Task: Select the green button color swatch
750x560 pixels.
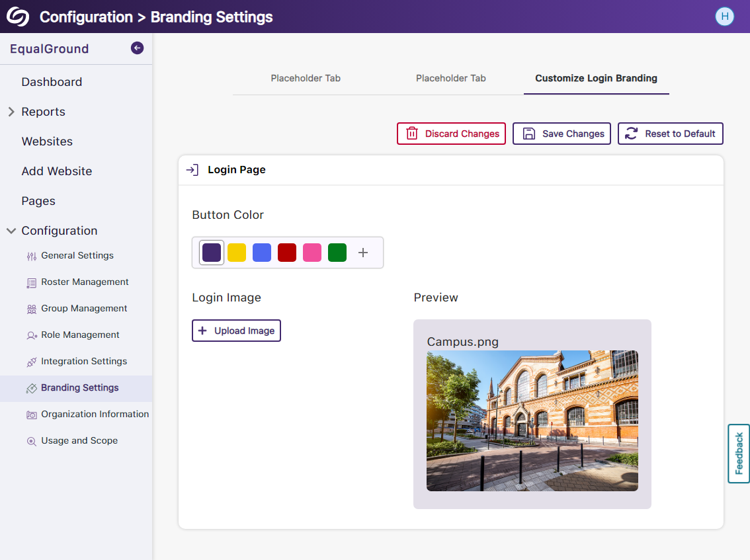Action: [x=337, y=252]
